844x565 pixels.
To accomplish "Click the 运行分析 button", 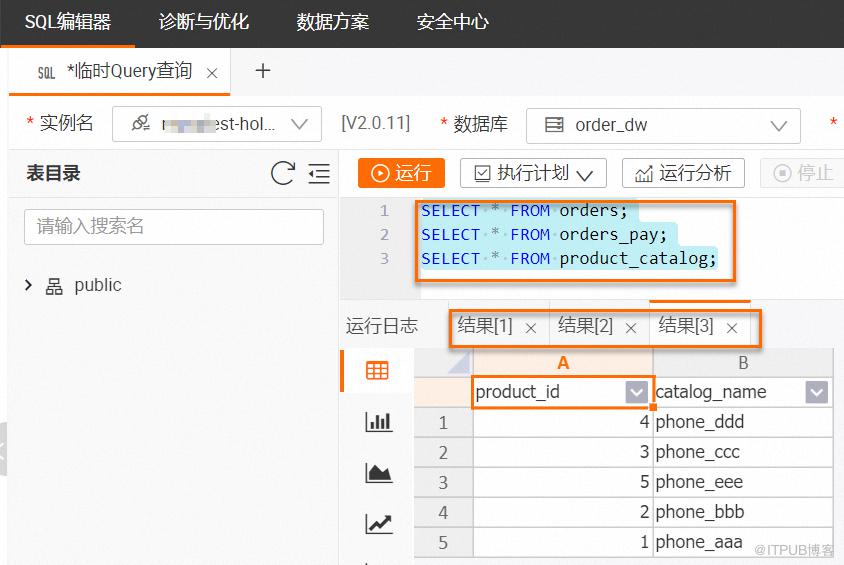I will (x=683, y=173).
